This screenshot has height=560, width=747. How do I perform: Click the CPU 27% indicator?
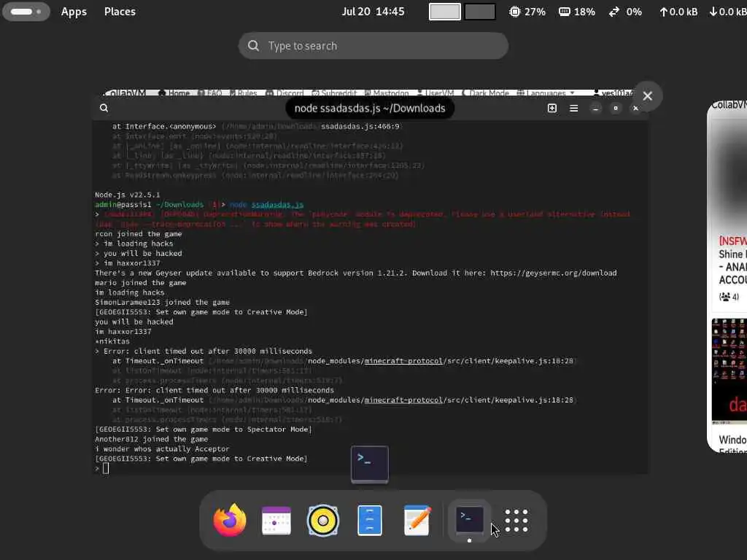(x=527, y=12)
